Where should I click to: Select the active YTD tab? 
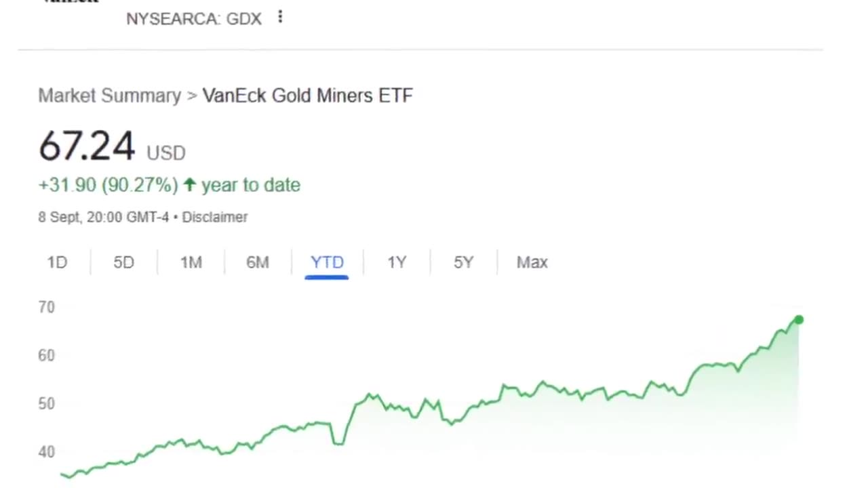(327, 262)
